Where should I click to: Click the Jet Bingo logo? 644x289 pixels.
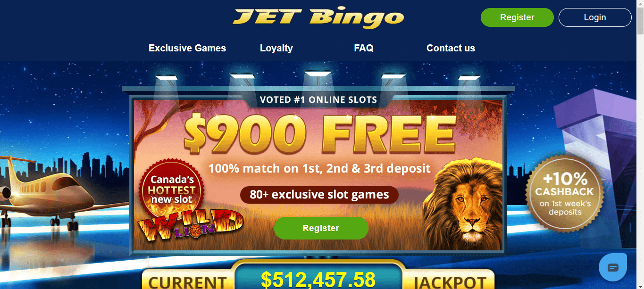click(x=318, y=17)
